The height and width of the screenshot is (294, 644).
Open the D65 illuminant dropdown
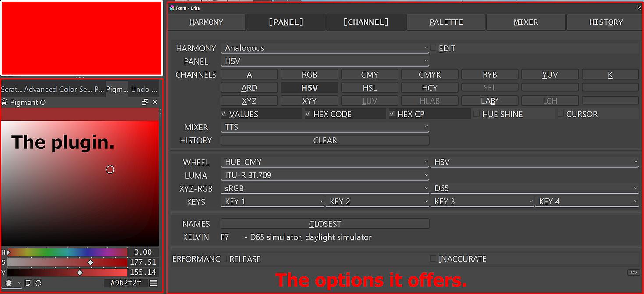[534, 189]
